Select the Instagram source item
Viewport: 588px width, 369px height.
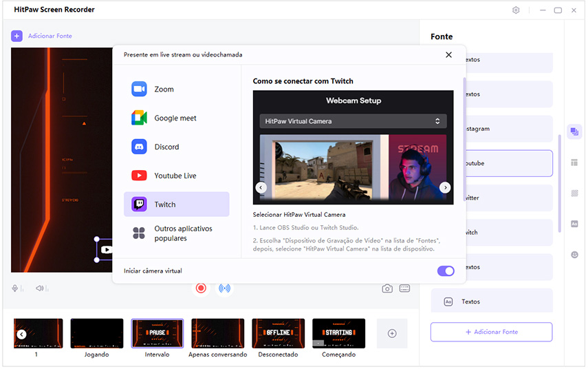[509, 129]
